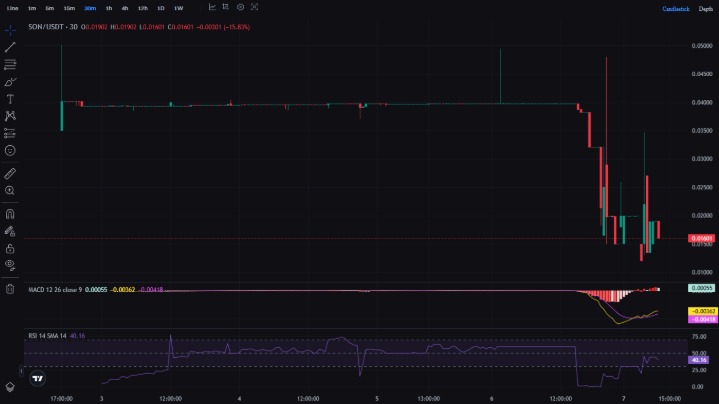This screenshot has width=719, height=404.
Task: Click the purple signal value -0.00418 label
Action: click(x=702, y=319)
